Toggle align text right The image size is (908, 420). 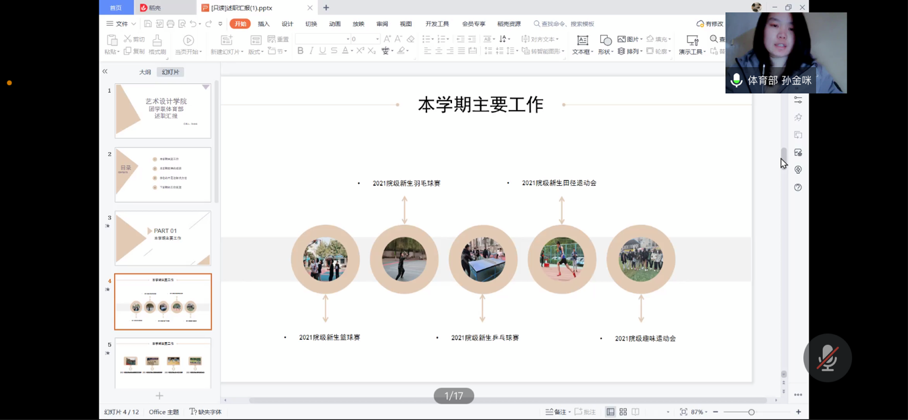pyautogui.click(x=450, y=51)
